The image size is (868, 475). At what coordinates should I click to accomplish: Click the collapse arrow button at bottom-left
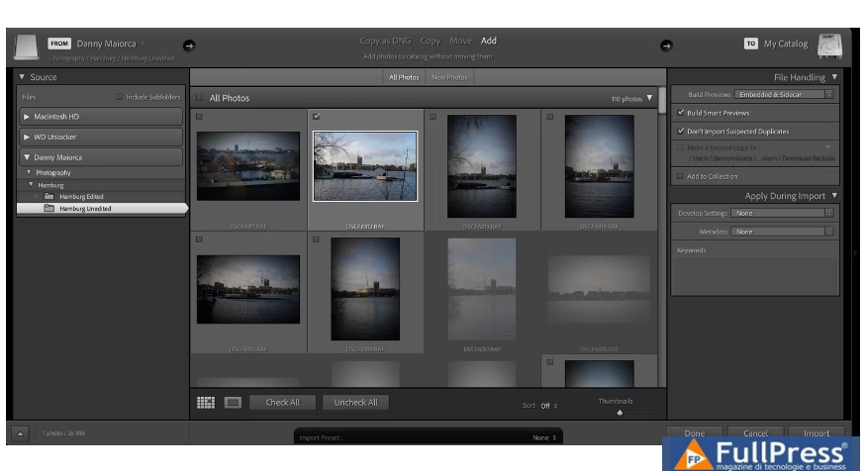21,433
